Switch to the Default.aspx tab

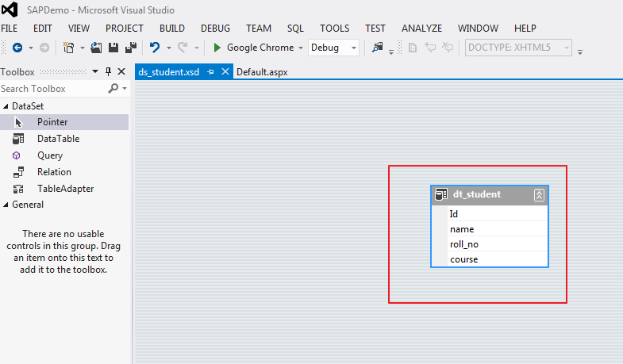click(262, 72)
